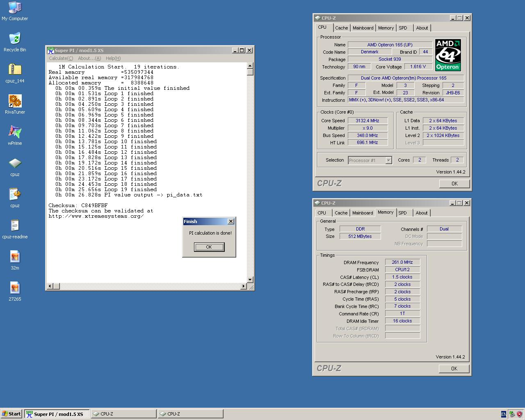The height and width of the screenshot is (420, 525).
Task: Open the Help menu in Super PI
Action: coord(113,58)
